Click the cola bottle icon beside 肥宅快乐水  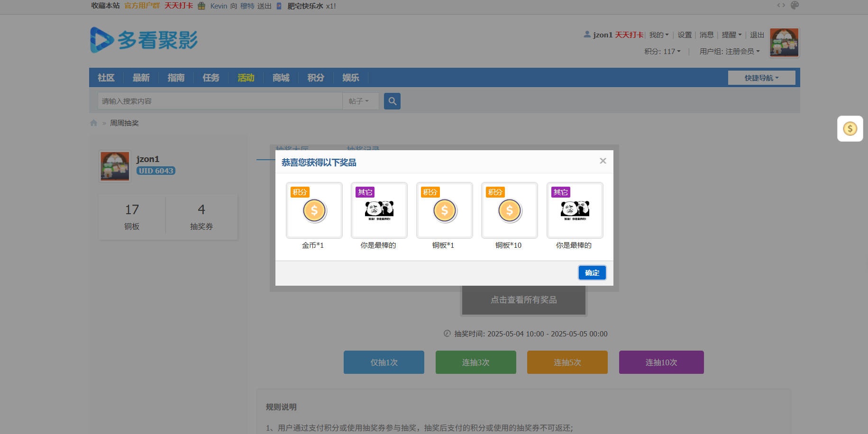click(x=278, y=6)
